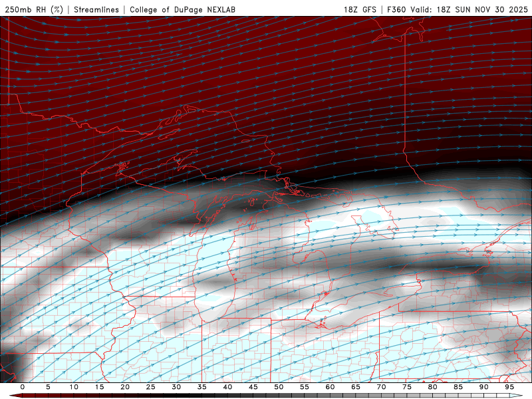This screenshot has width=532, height=399.
Task: Click the colorbar label '65'
Action: point(356,387)
